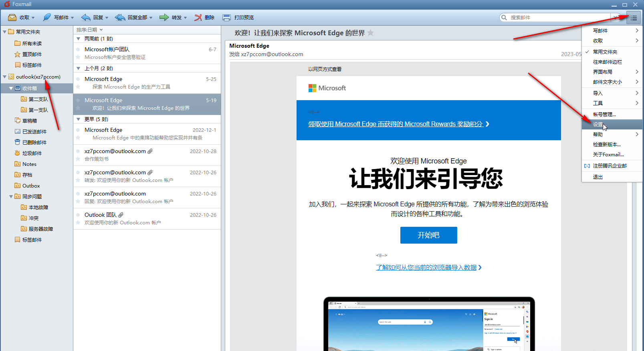Open the 界面布局 submenu
The image size is (644, 351).
point(612,72)
